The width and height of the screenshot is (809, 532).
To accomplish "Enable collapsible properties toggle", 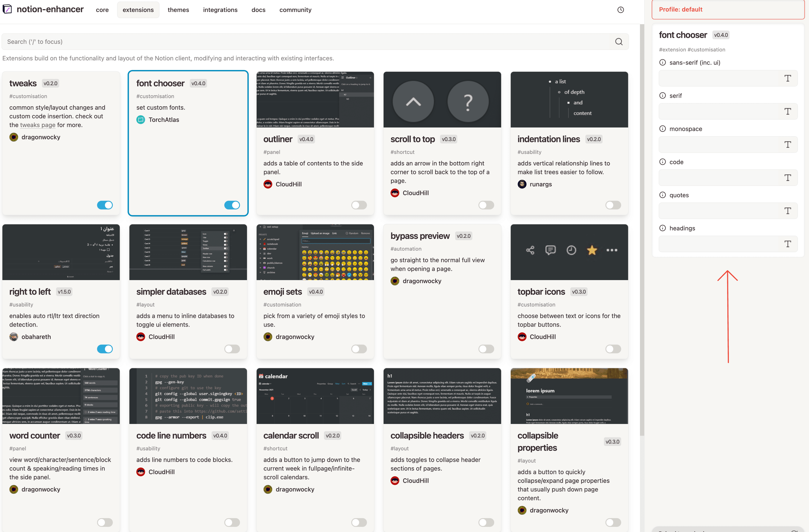I will tap(613, 522).
